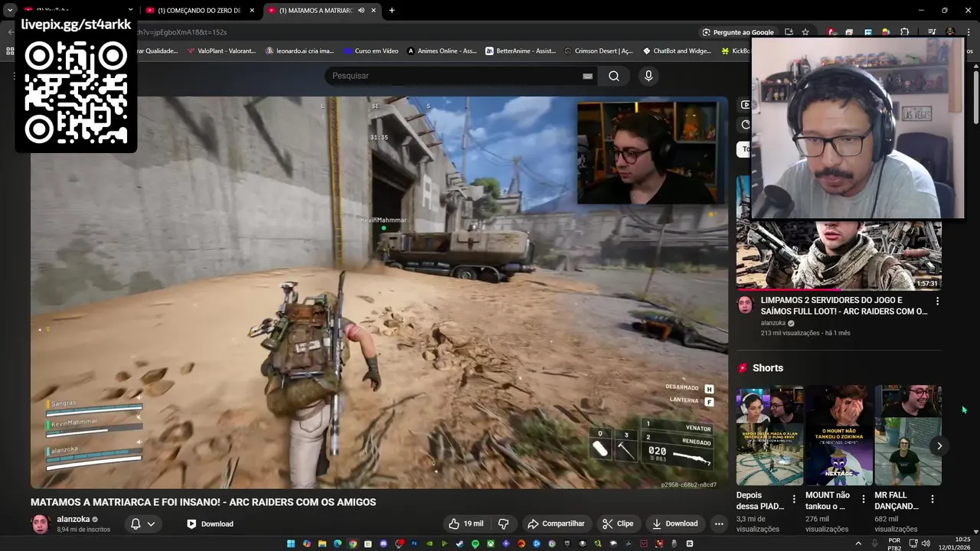Image resolution: width=980 pixels, height=551 pixels.
Task: Click the install app icon in address bar
Action: click(789, 32)
